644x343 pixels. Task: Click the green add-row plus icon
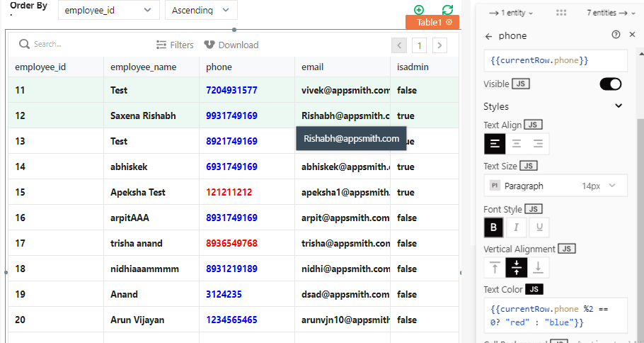click(x=419, y=9)
